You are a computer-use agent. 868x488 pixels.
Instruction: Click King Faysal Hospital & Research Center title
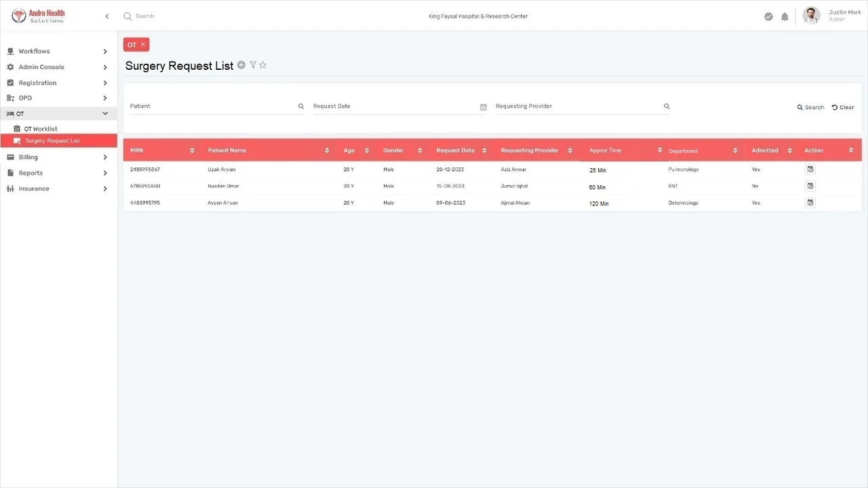point(478,16)
